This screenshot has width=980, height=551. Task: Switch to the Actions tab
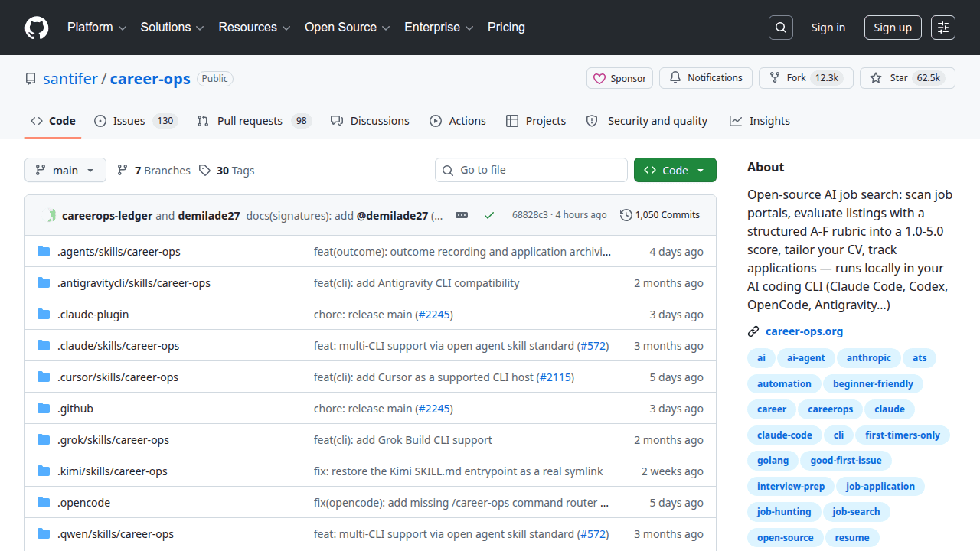(x=458, y=121)
